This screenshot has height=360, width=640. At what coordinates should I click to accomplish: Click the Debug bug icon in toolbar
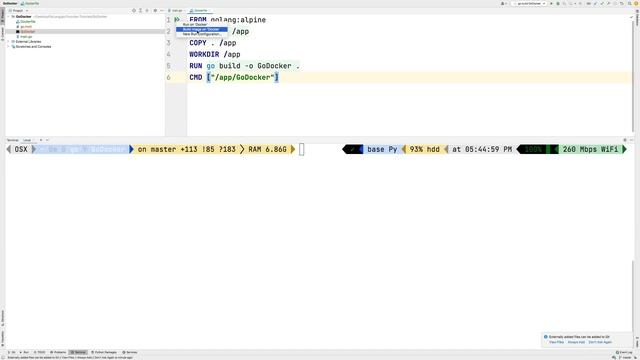click(558, 3)
